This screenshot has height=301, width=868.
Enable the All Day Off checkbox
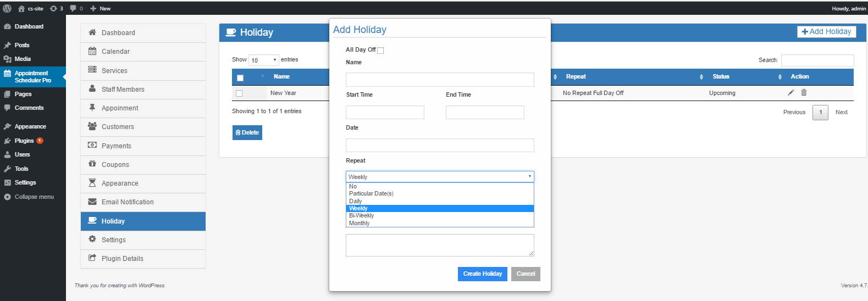tap(380, 51)
